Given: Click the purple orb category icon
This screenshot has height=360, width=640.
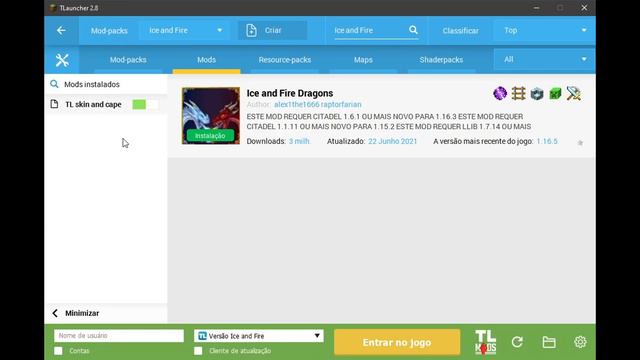Looking at the screenshot, I should [500, 93].
